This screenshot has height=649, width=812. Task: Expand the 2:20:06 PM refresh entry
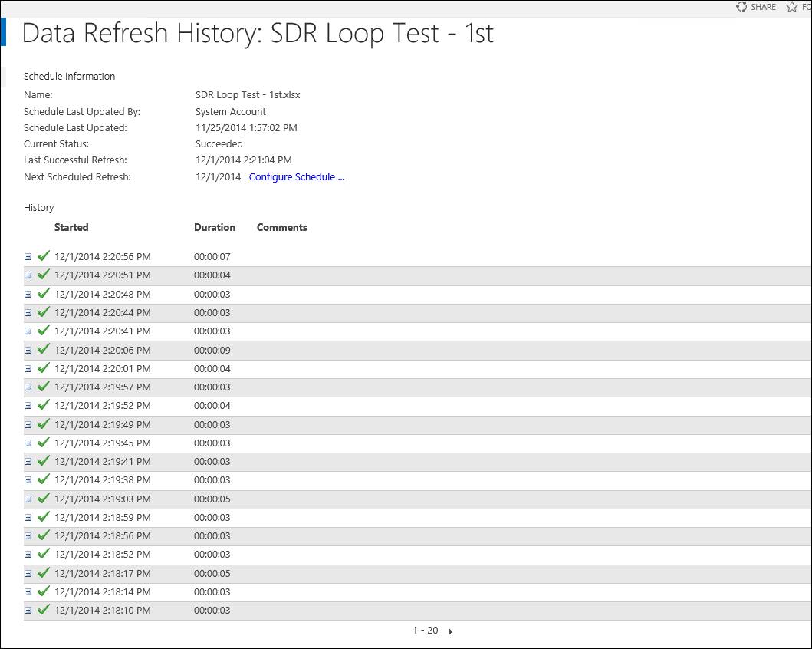(28, 350)
